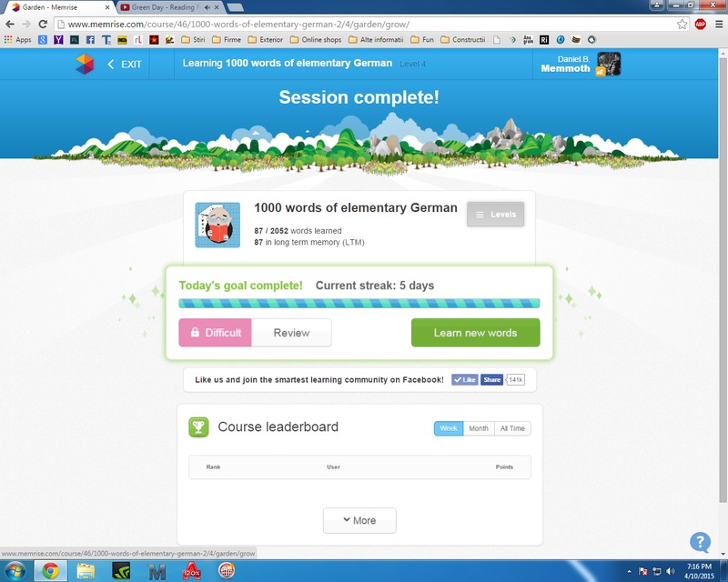Open the Fun bookmarks folder

(x=422, y=39)
